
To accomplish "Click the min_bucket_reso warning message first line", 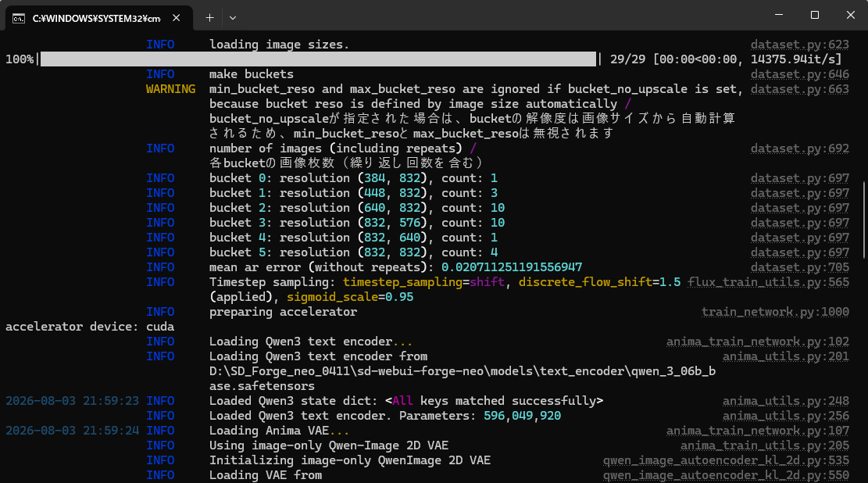I will pyautogui.click(x=476, y=89).
